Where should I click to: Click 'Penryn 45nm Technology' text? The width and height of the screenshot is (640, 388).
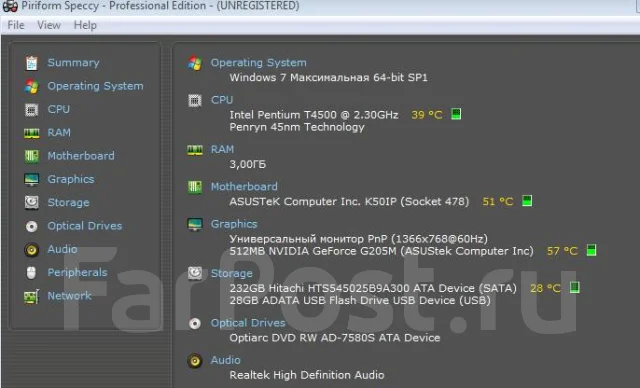[297, 127]
